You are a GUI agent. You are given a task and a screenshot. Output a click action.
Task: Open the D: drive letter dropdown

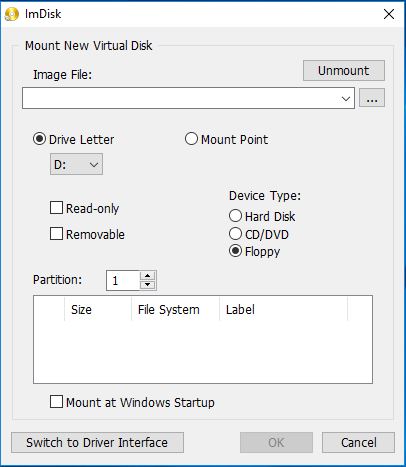76,164
